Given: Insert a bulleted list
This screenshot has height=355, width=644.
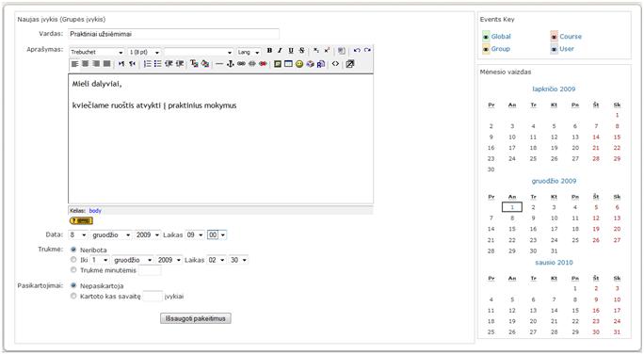Looking at the screenshot, I should point(158,64).
